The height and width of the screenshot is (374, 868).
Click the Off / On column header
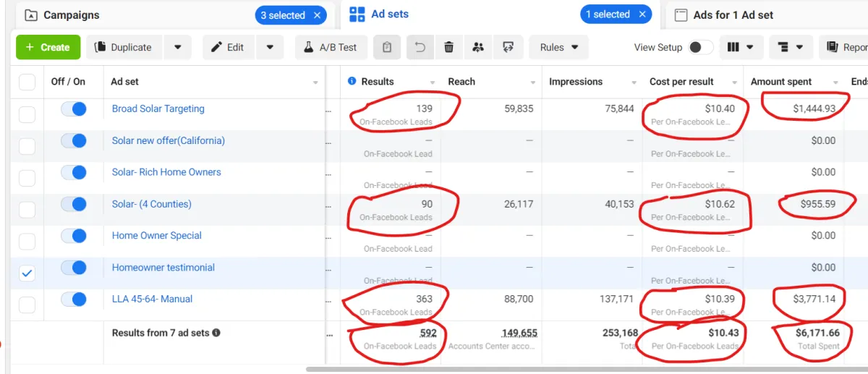(68, 82)
